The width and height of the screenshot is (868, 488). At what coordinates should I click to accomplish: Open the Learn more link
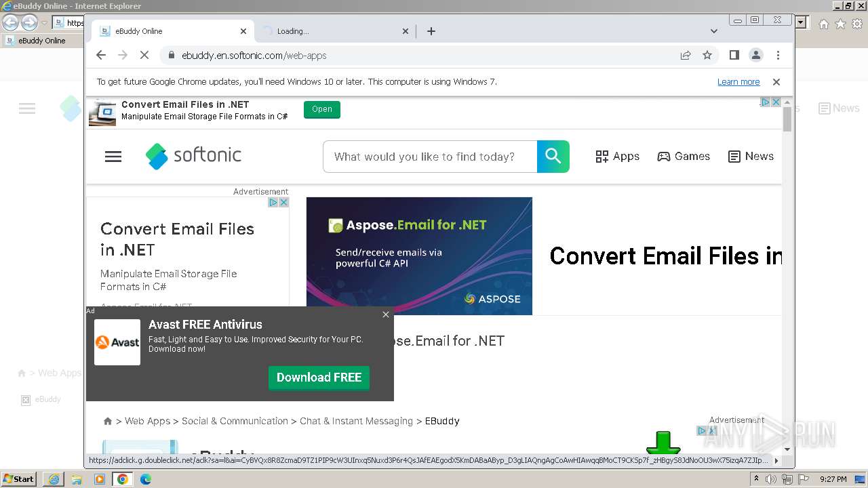click(x=738, y=82)
